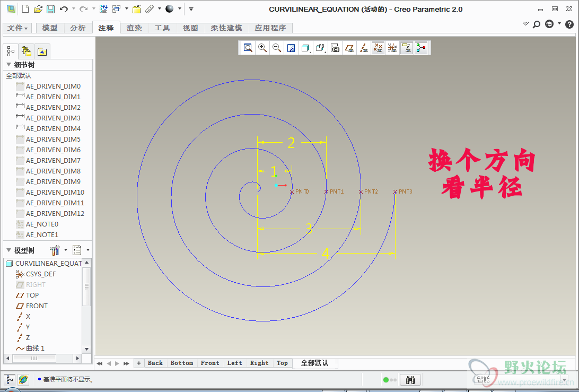
Task: Switch to the 渲染 ribbon tab
Action: 134,28
